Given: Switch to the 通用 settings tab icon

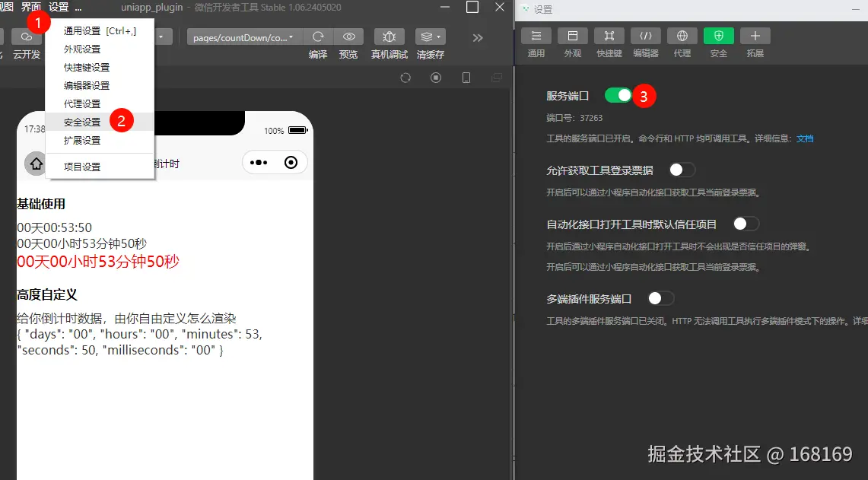Looking at the screenshot, I should (536, 35).
